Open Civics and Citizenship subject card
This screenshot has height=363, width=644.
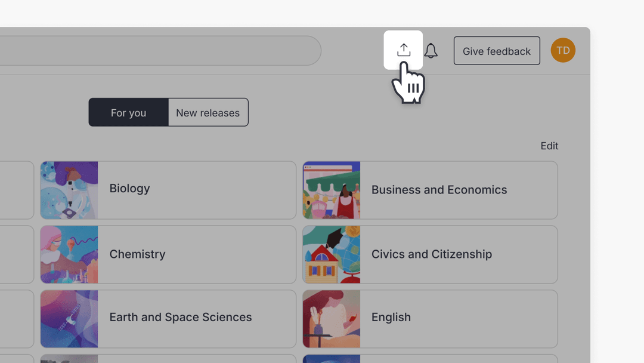point(458,254)
